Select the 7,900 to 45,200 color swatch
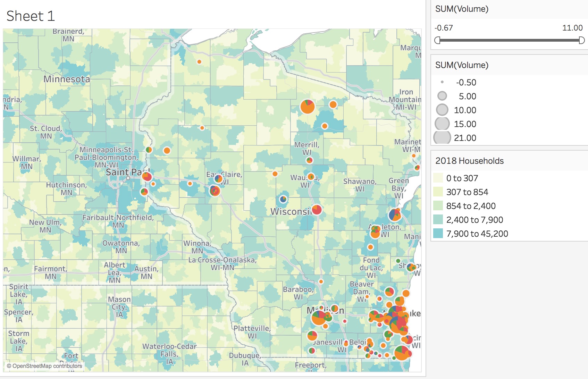 pos(438,234)
